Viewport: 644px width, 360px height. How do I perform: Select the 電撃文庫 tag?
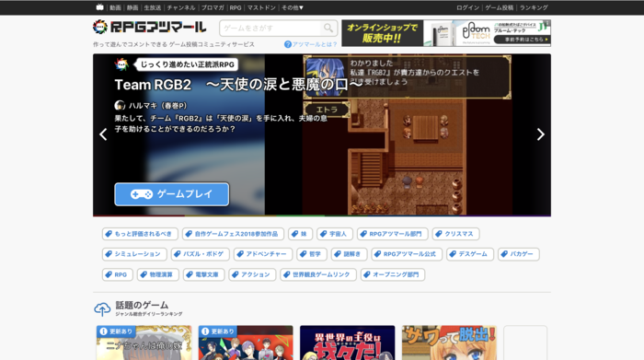pos(203,274)
